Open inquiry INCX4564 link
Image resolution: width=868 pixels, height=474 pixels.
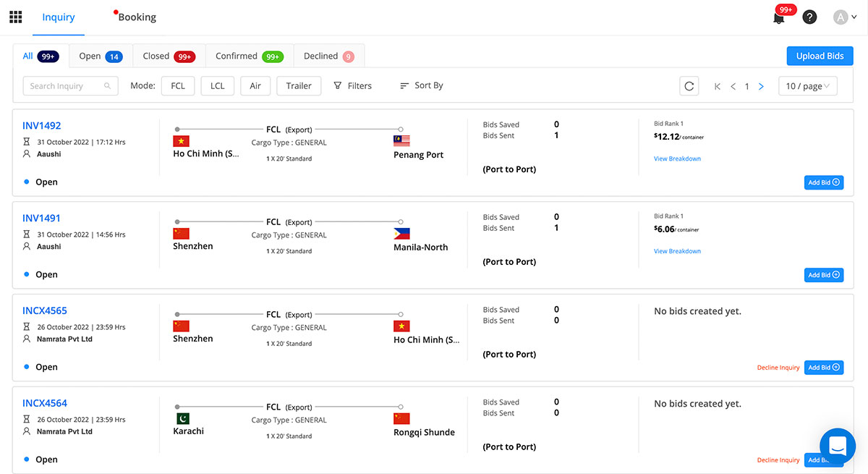coord(45,403)
